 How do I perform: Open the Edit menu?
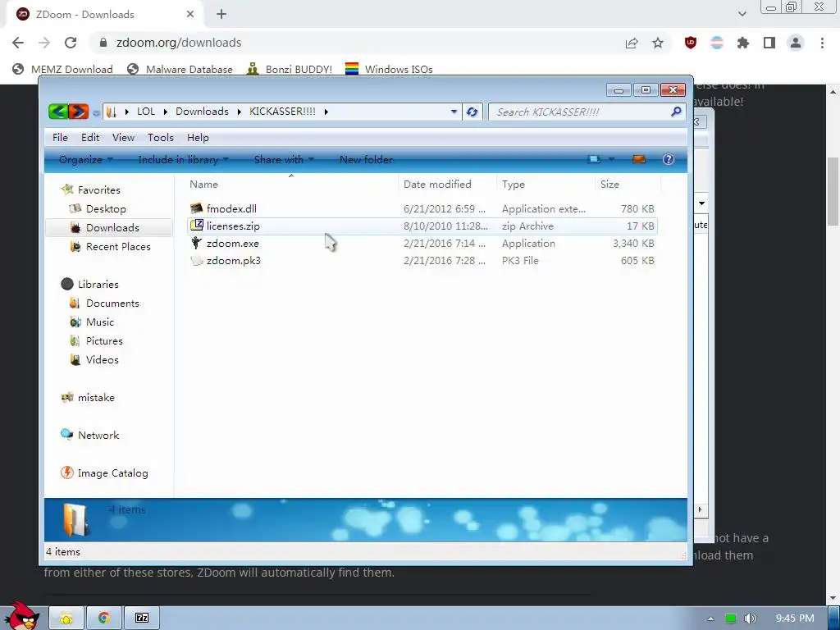(90, 137)
